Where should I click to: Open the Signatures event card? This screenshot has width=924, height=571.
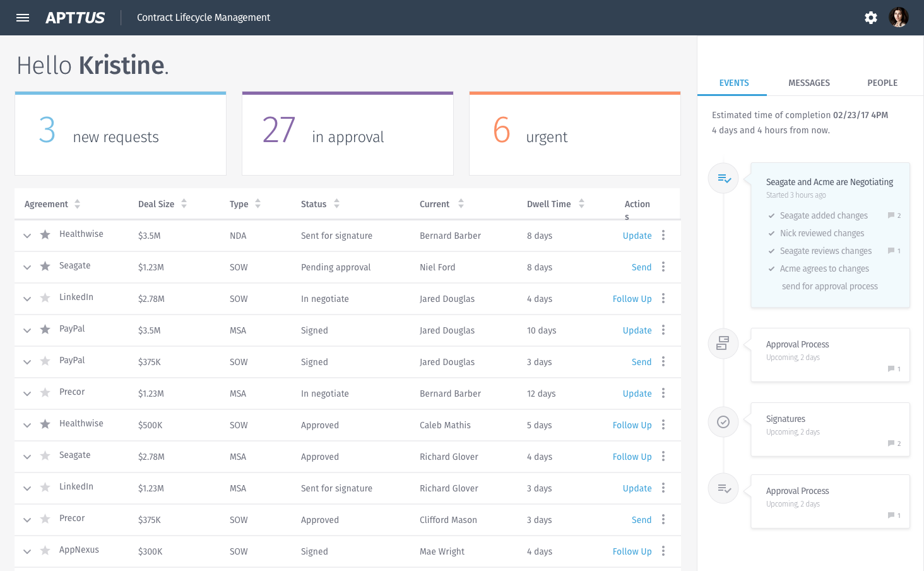point(831,430)
